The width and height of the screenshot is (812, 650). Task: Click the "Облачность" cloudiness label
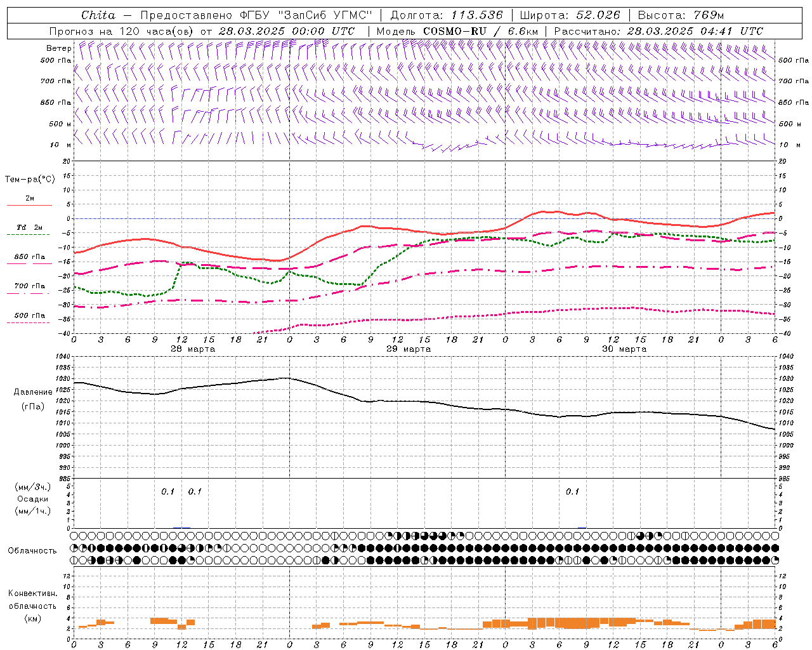[x=32, y=551]
